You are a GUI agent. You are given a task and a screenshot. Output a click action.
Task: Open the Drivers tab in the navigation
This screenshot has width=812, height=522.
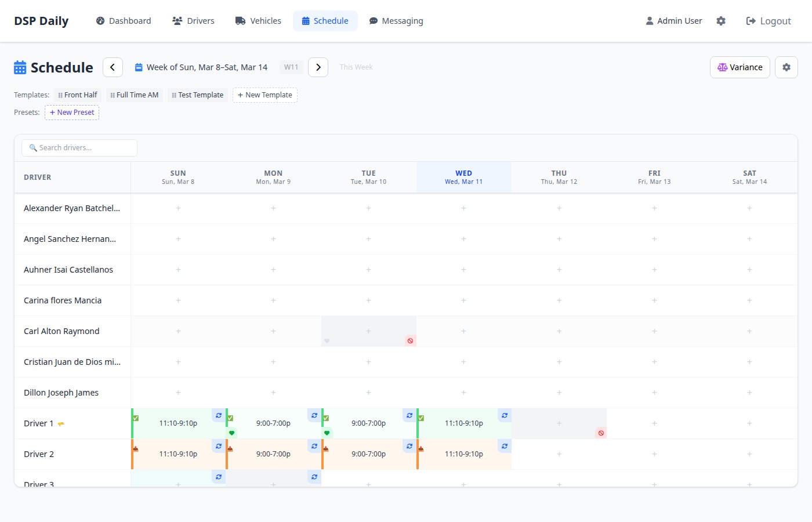(x=193, y=21)
